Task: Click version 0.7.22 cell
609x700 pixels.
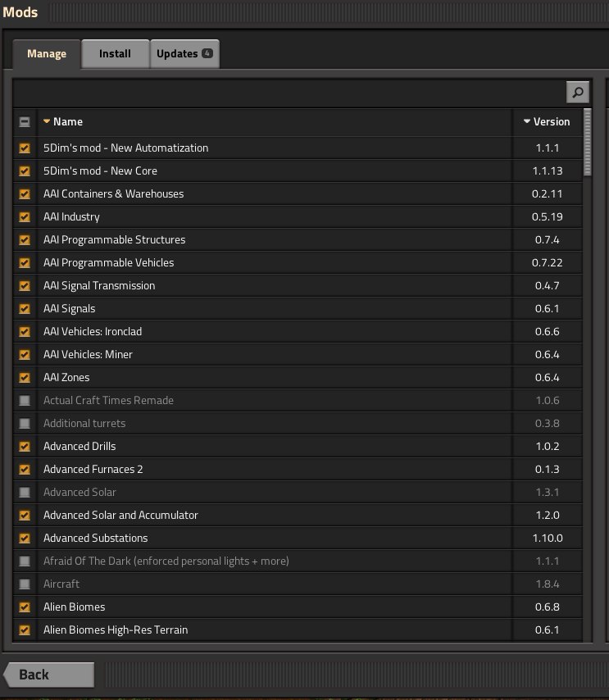Action: pyautogui.click(x=547, y=262)
